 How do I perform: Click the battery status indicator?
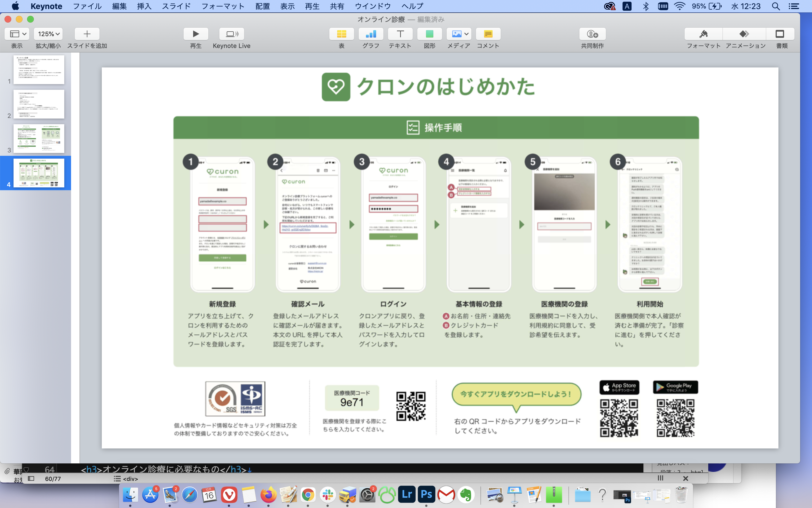click(707, 6)
